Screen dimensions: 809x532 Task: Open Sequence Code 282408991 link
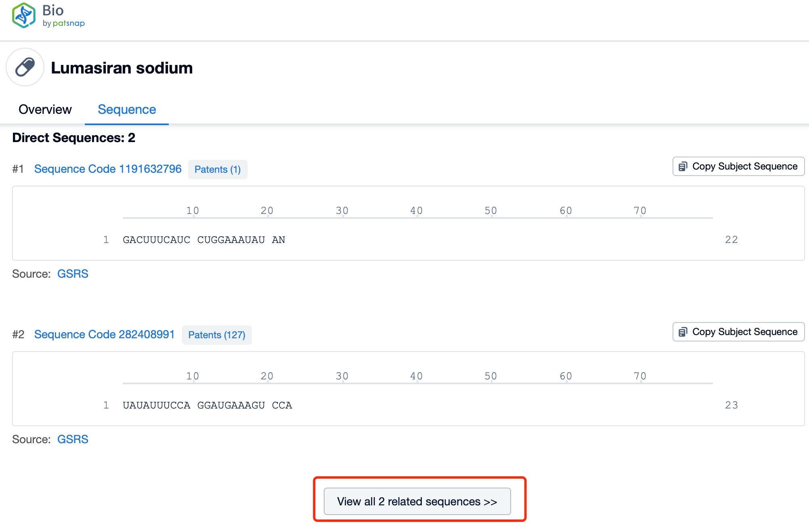click(x=104, y=334)
